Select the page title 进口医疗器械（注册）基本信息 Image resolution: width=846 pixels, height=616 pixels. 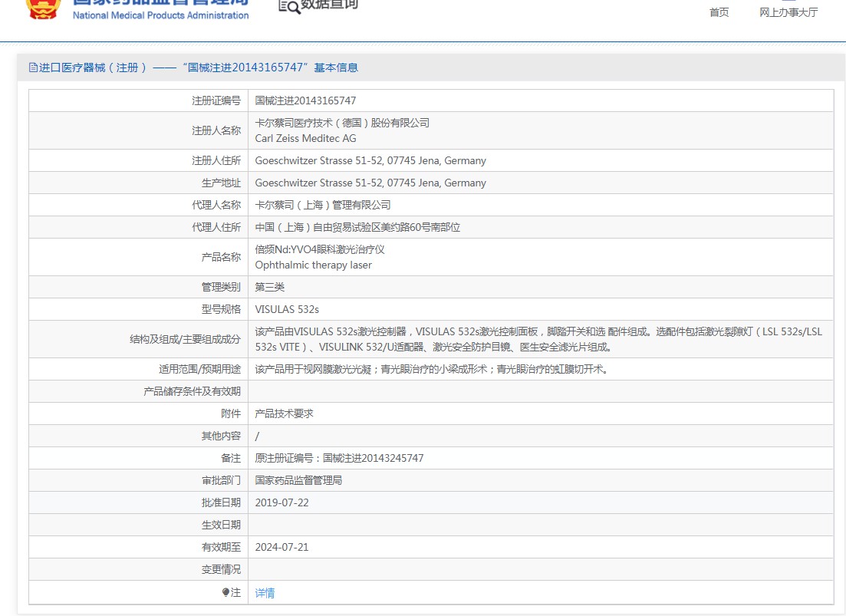coord(199,68)
